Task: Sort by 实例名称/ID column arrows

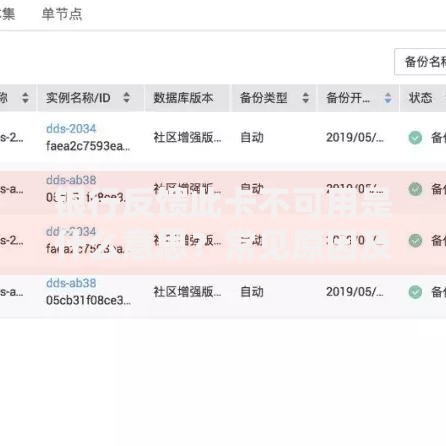Action: point(126,97)
